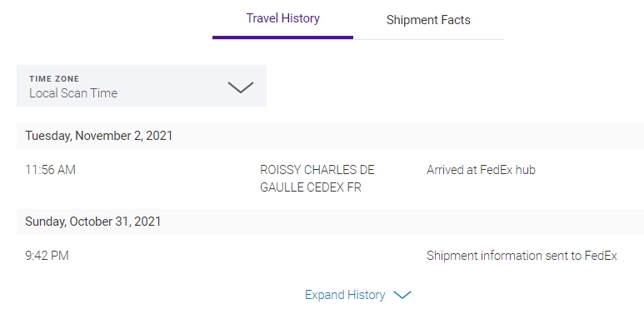Select the Local Scan Time value
This screenshot has width=644, height=314.
[x=73, y=93]
